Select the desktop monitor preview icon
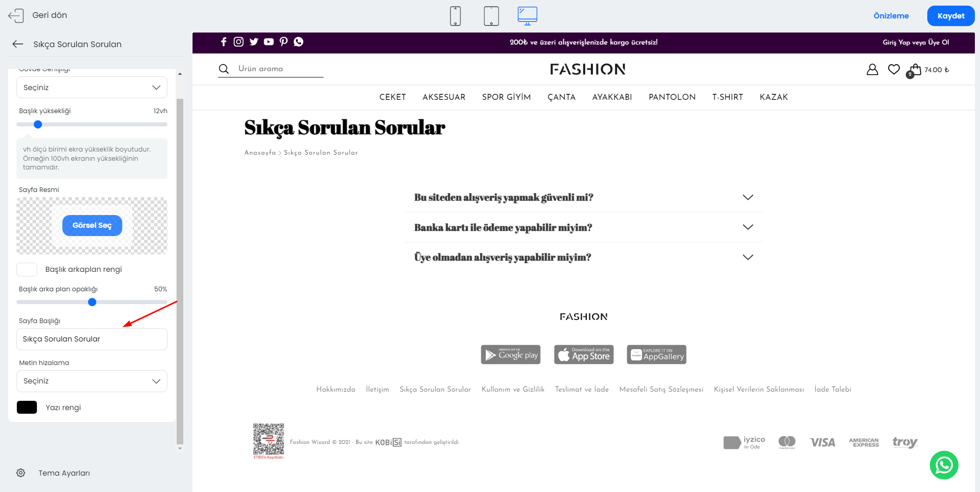The width and height of the screenshot is (980, 492). [527, 16]
